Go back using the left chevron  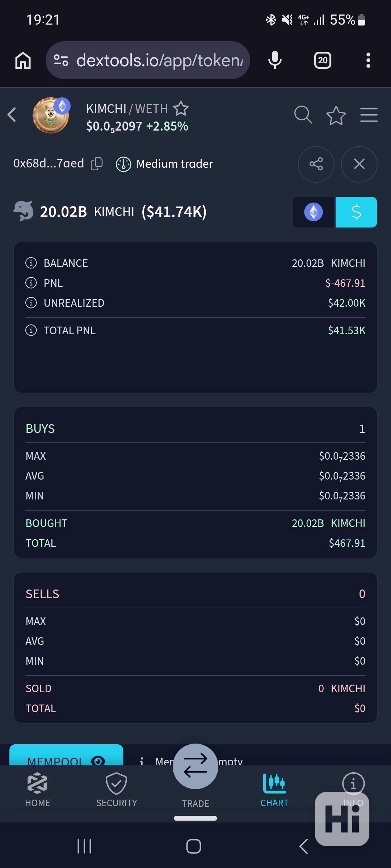pos(12,115)
